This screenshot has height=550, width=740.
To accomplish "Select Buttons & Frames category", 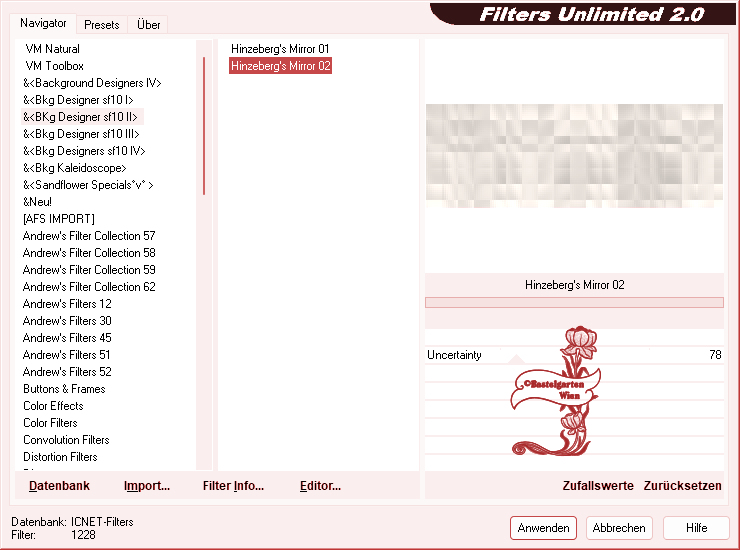I will (x=64, y=389).
